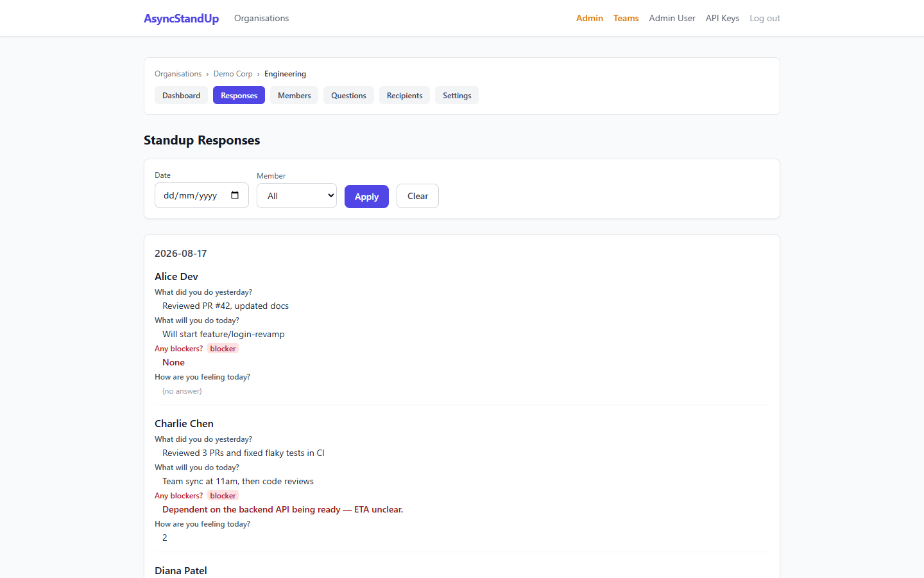Click the AsyncStandUp logo link
The image size is (924, 578).
point(181,19)
